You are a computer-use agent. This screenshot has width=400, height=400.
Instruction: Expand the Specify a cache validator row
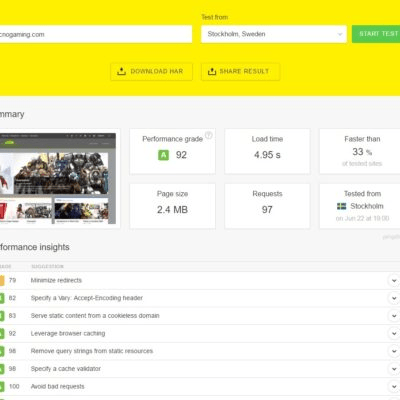point(394,369)
